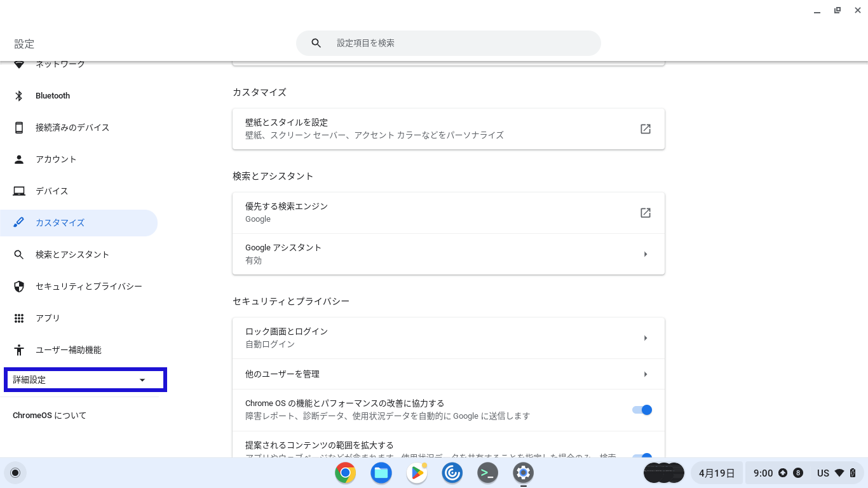Launch Terminal from the shelf
Screen dimensions: 868x488
pos(487,473)
